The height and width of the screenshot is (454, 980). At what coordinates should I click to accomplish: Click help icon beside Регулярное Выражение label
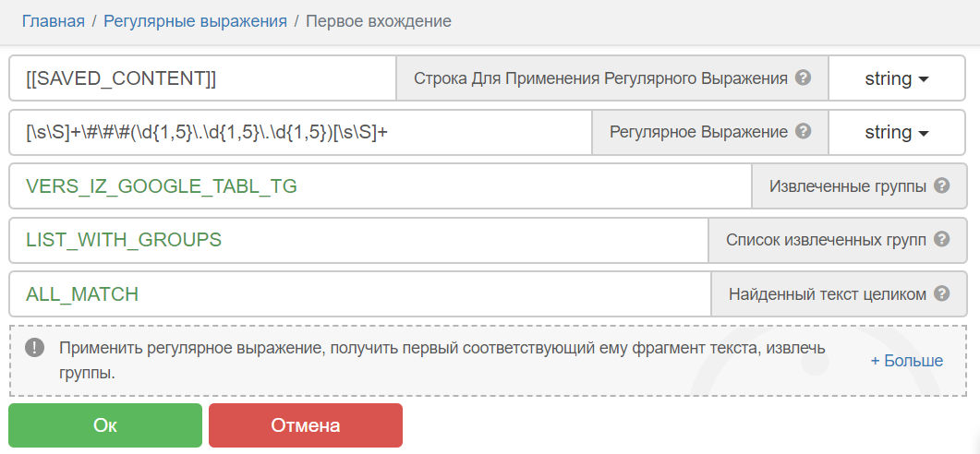(804, 131)
